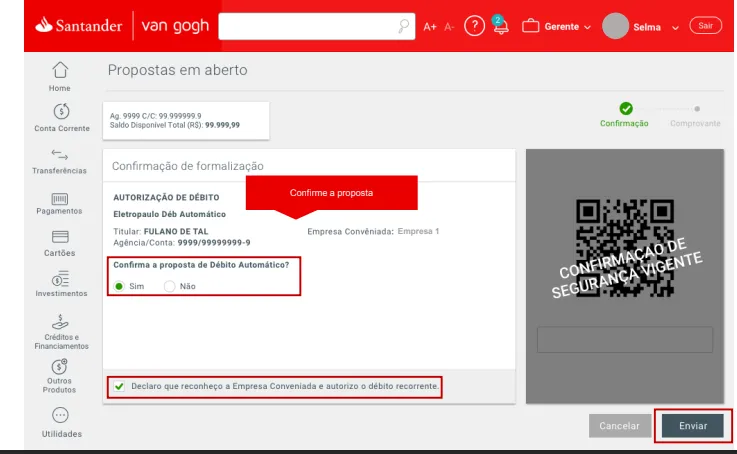Image resolution: width=737 pixels, height=454 pixels.
Task: Toggle the Empresa Conveniada declaration checkbox
Action: click(x=120, y=386)
